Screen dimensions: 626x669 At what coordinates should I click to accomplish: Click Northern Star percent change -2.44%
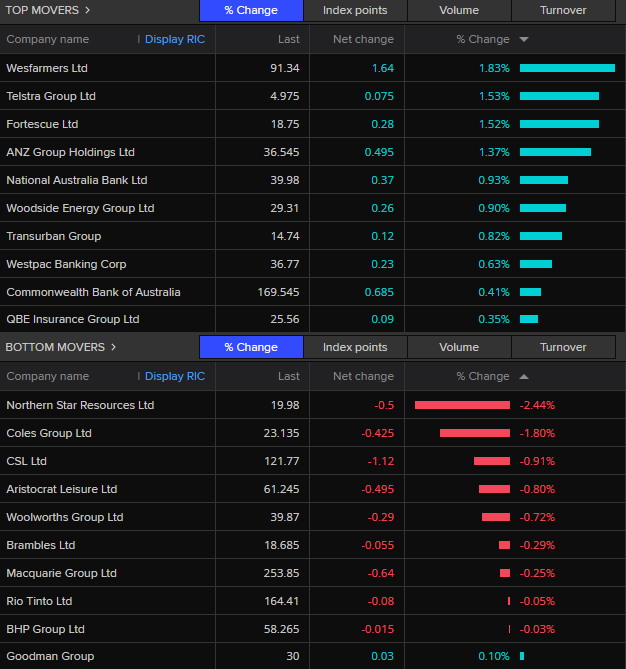click(x=537, y=405)
